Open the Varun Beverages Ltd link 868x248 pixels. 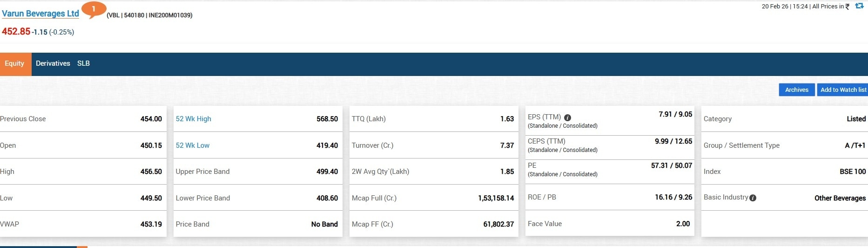click(x=40, y=14)
